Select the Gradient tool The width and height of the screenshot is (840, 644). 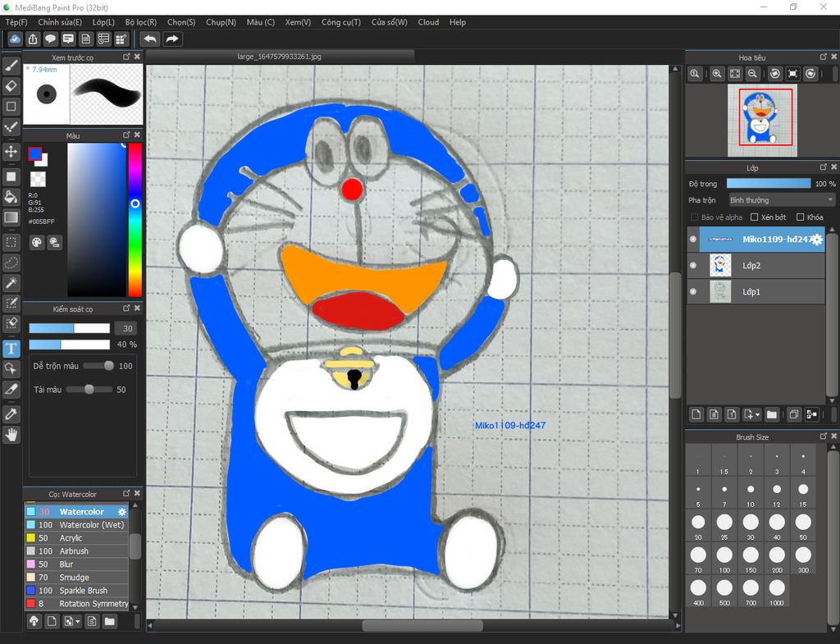click(x=11, y=217)
